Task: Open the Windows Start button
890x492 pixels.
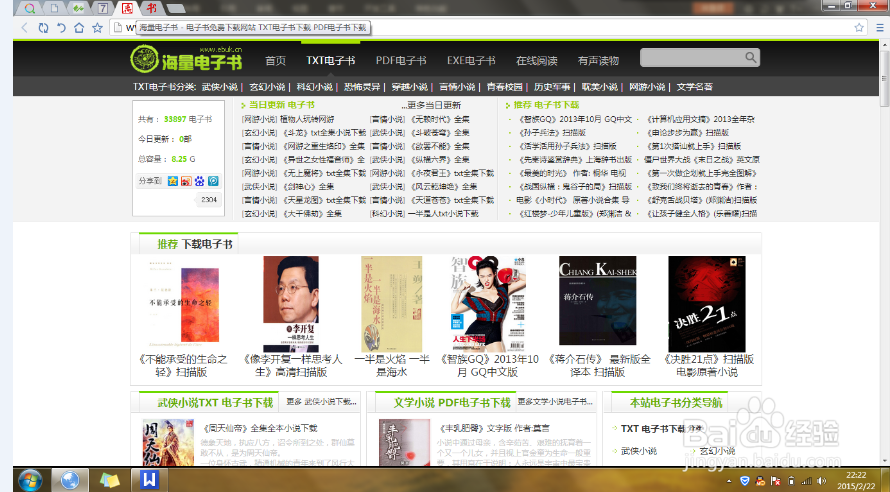Action: [x=30, y=480]
